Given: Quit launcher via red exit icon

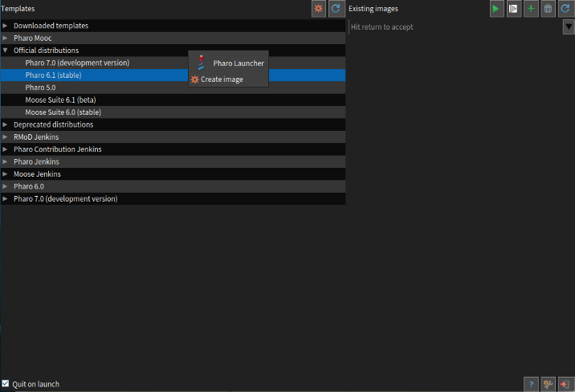Looking at the screenshot, I should click(565, 384).
